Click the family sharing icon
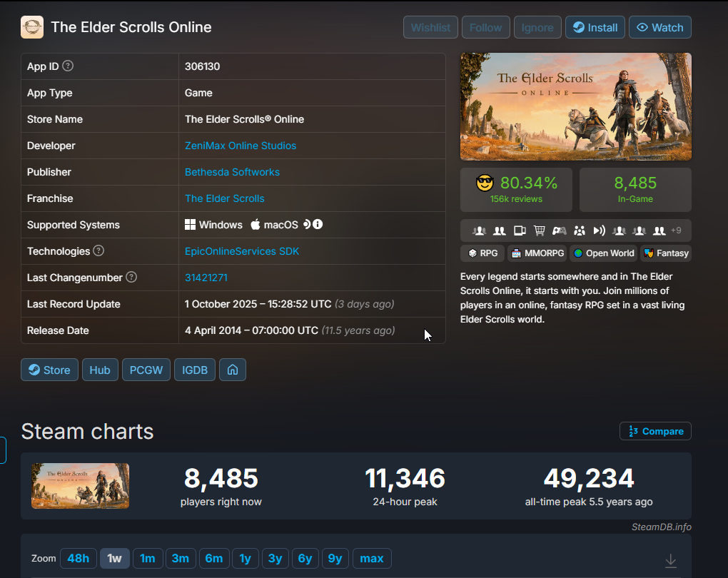 click(580, 230)
